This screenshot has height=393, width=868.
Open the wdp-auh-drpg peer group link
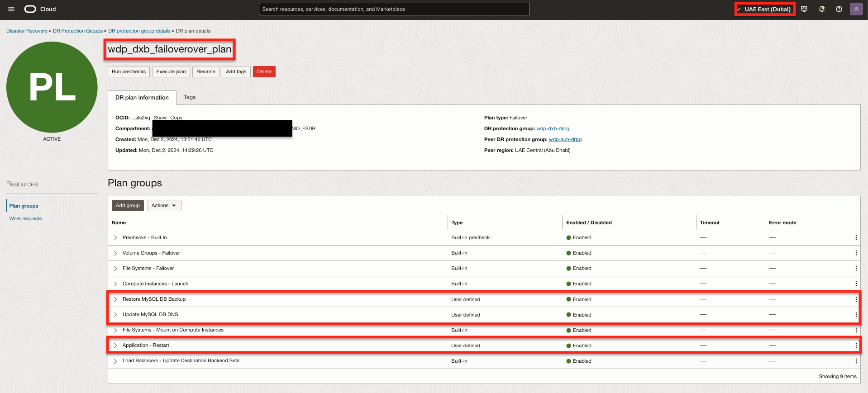[565, 140]
